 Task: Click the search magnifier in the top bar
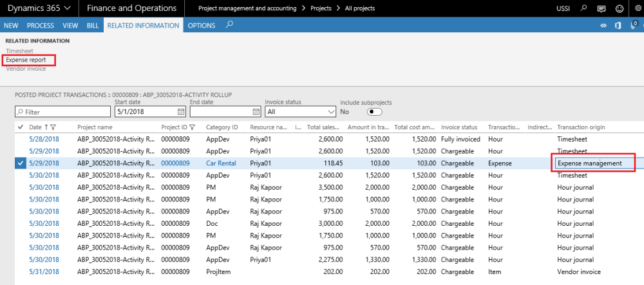[583, 8]
